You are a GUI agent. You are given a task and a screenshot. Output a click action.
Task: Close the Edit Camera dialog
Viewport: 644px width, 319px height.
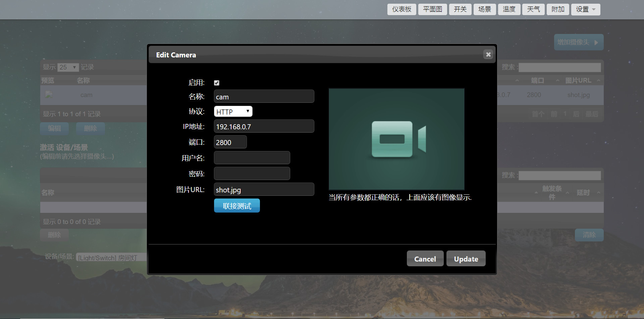pos(488,54)
